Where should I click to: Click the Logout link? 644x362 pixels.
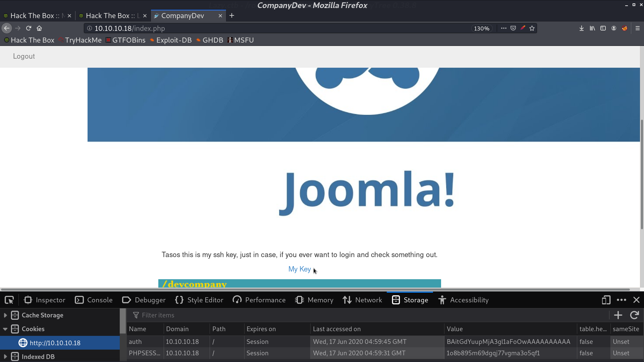click(24, 56)
